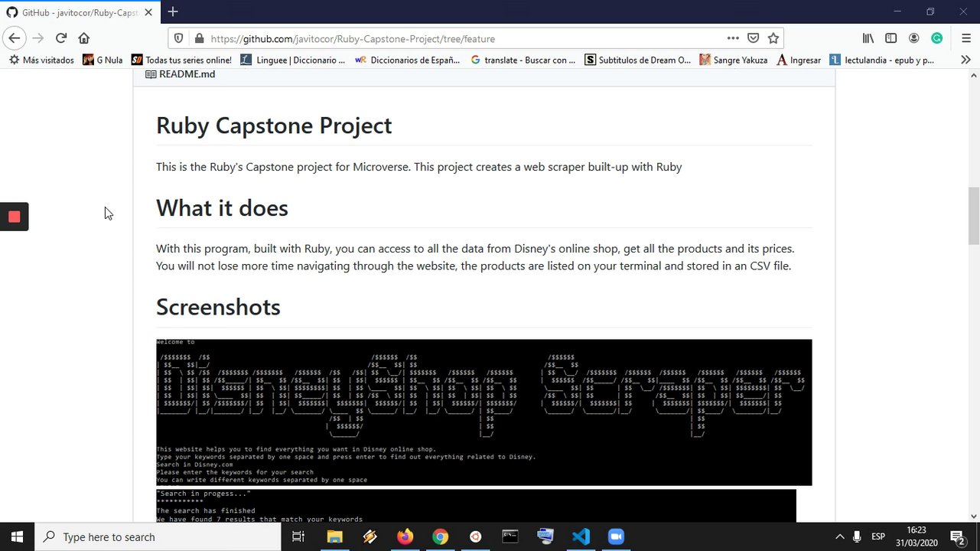Show more bookmarks chevron

click(x=965, y=60)
